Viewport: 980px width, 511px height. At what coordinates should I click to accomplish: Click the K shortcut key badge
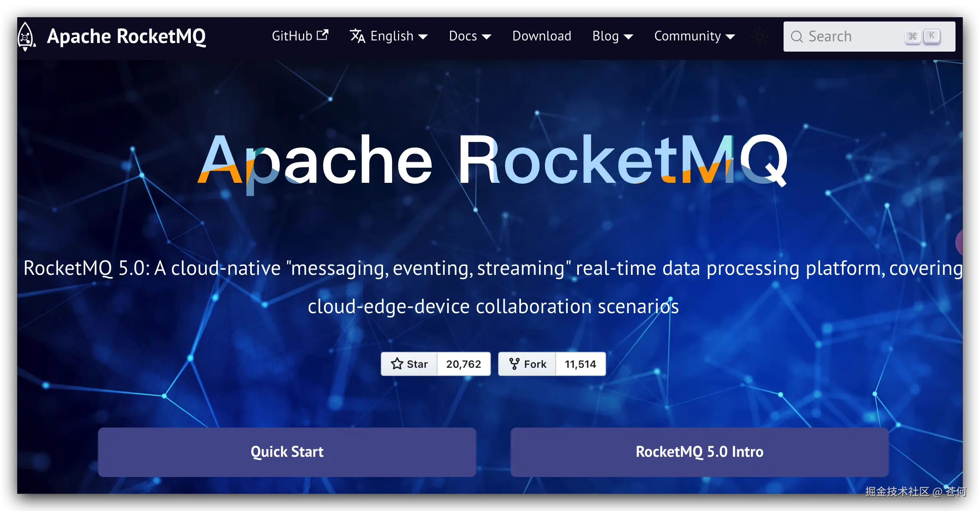click(x=931, y=36)
